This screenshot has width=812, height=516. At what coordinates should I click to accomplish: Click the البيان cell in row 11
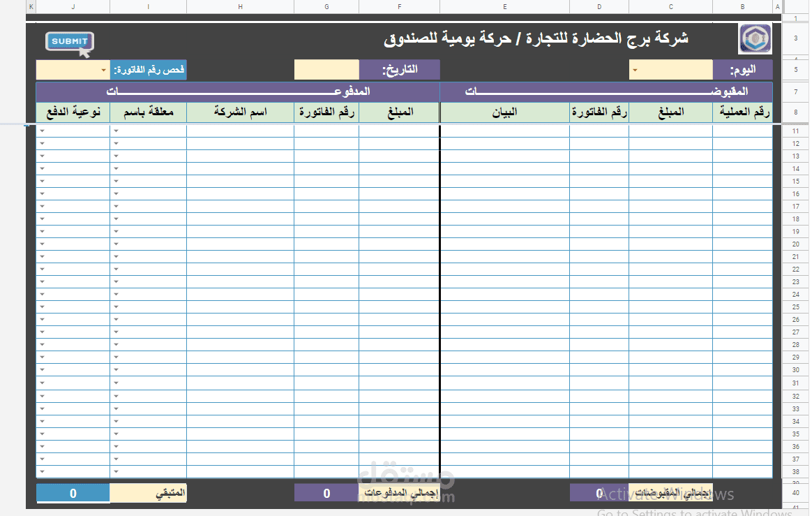[505, 131]
